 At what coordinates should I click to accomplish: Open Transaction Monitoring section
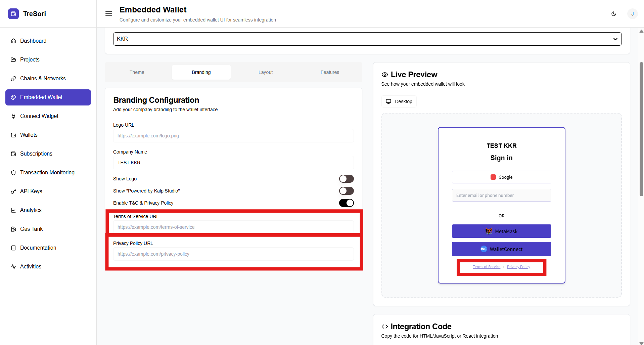click(x=47, y=172)
